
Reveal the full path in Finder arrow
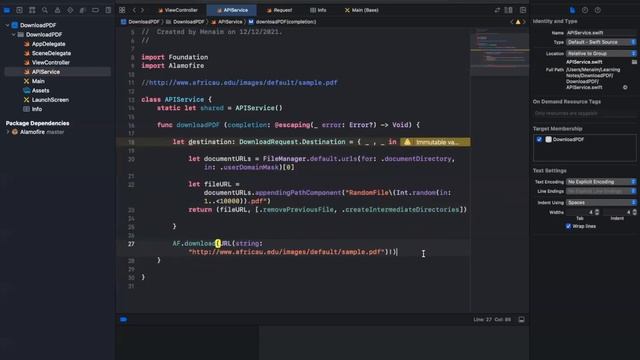625,87
